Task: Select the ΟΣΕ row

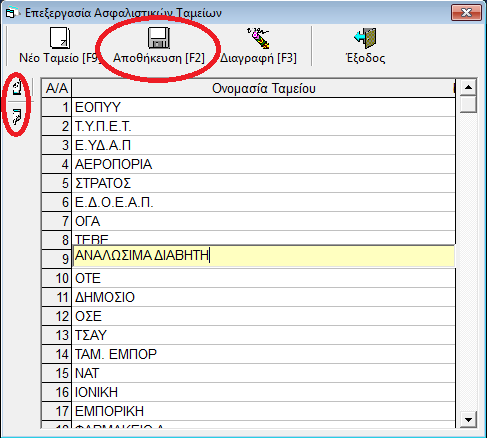Action: (263, 316)
